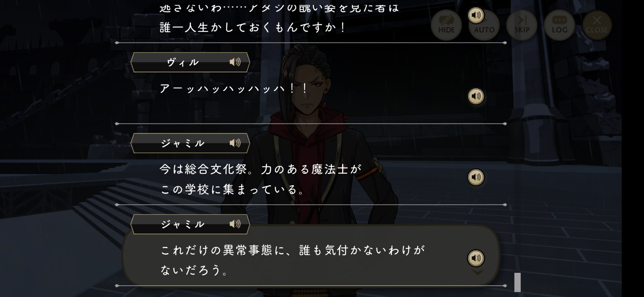Replay audio for これだけの異常事態に line
644x297 pixels.
coord(476,258)
